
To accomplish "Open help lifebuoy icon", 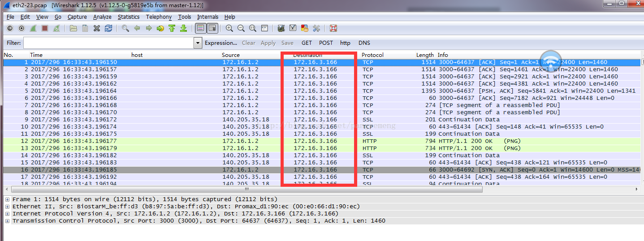I will (x=333, y=28).
